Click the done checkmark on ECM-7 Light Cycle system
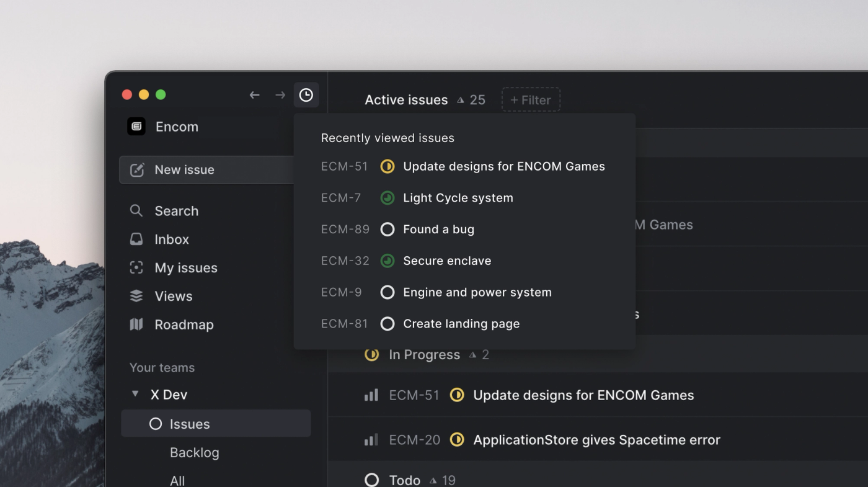The image size is (868, 487). 387,197
